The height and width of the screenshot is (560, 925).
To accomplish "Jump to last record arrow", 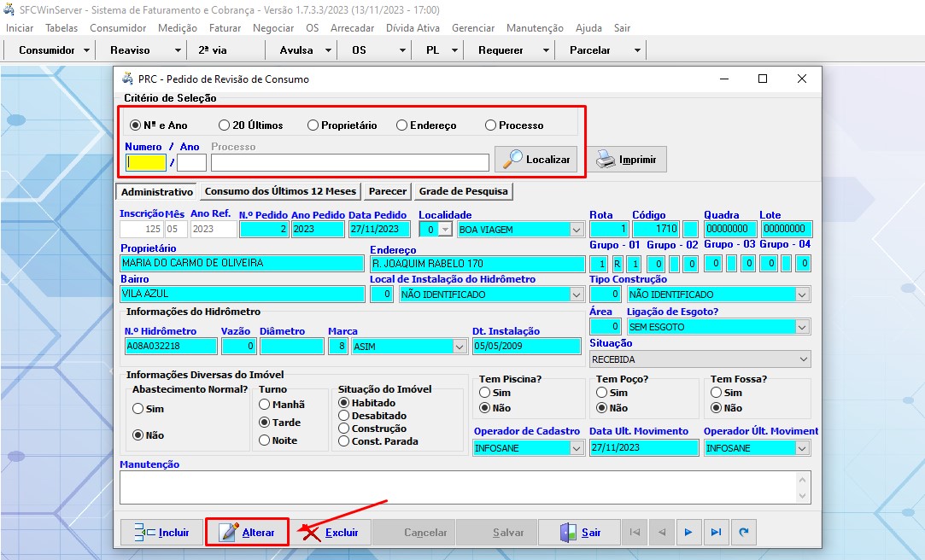I will coord(716,532).
